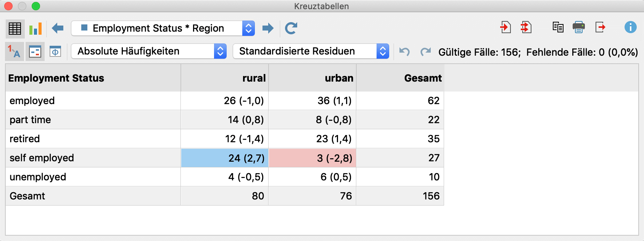Screen dimensions: 644x241
Task: Switch to the bar chart view
Action: coord(35,29)
